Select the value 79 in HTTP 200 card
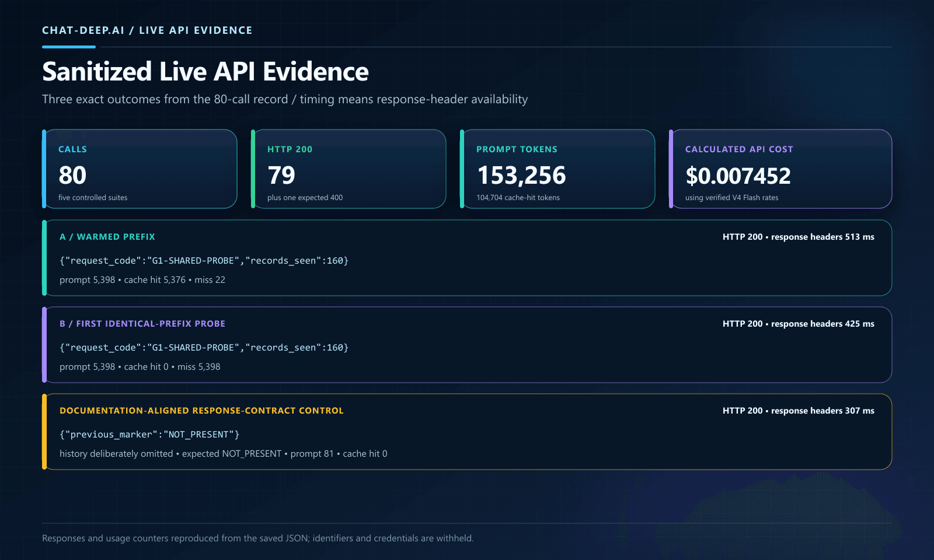Viewport: 934px width, 560px height. pyautogui.click(x=281, y=175)
